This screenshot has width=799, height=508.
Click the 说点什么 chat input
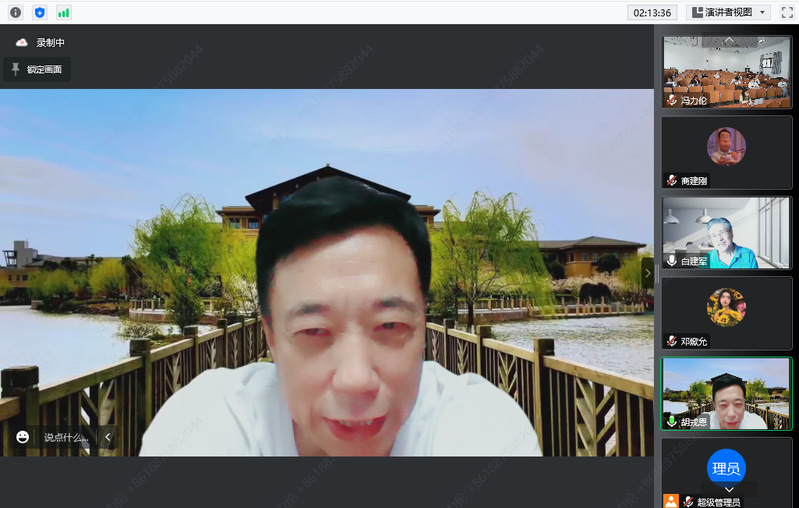coord(66,437)
